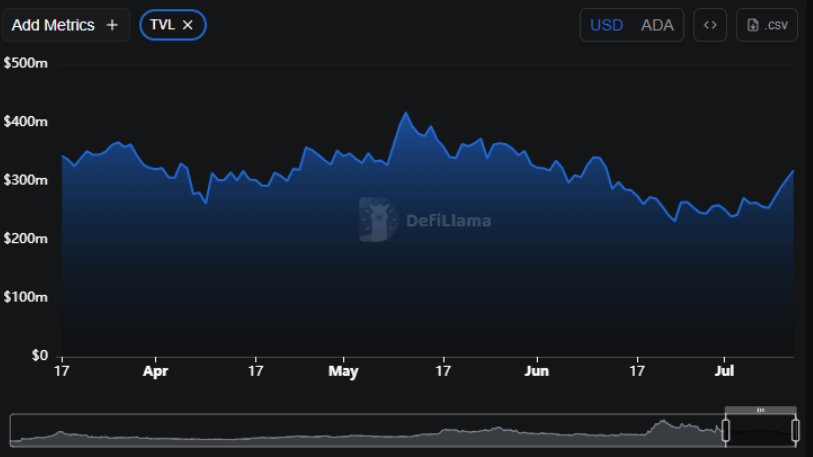Click the plus icon in Add Metrics
The height and width of the screenshot is (457, 813).
(112, 25)
